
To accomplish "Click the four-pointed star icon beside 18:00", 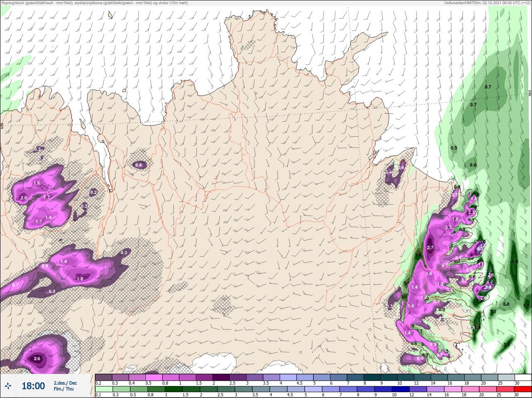I will pos(8,386).
